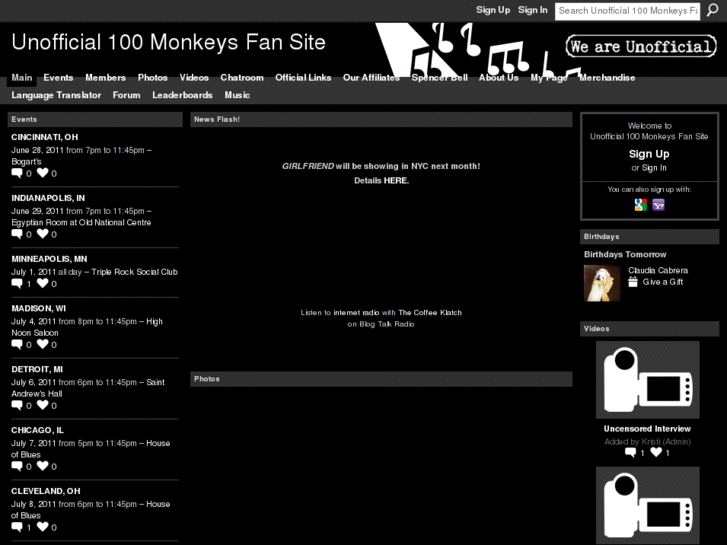The image size is (727, 545).
Task: Click the gift icon for Claudia Cabrera
Action: pos(633,282)
